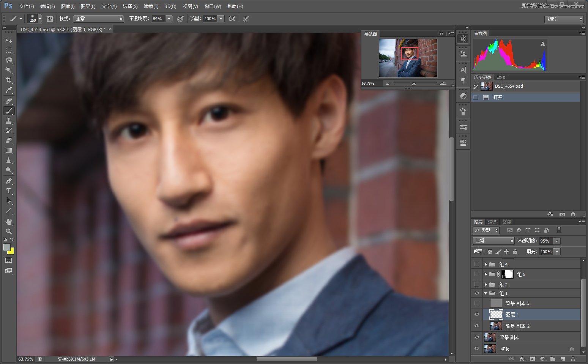Switch to the 通道 tab

pyautogui.click(x=492, y=222)
